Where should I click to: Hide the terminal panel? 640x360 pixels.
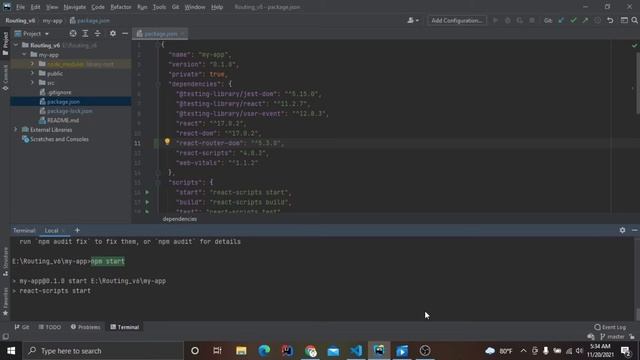634,230
